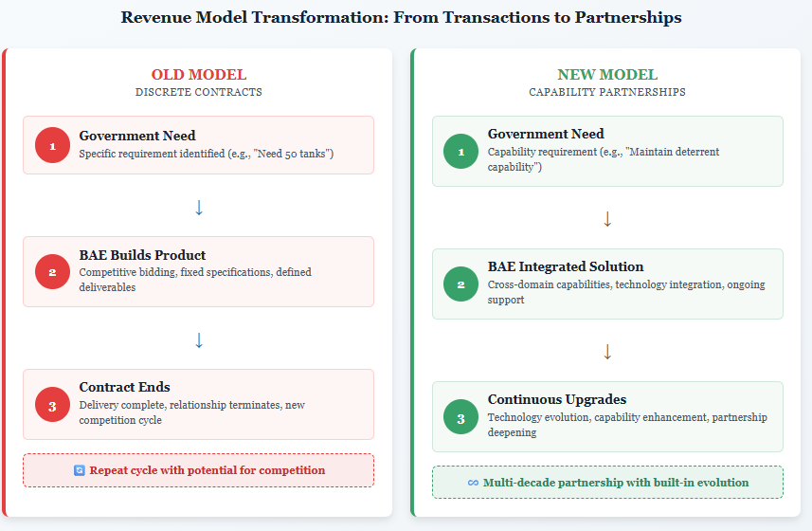812x531 pixels.
Task: Click the infinity symbol icon
Action: pyautogui.click(x=473, y=483)
